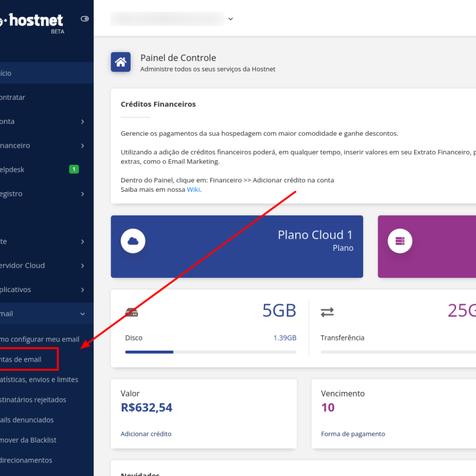Click the green Helpdesk notification badge
476x476 pixels.
[x=74, y=169]
